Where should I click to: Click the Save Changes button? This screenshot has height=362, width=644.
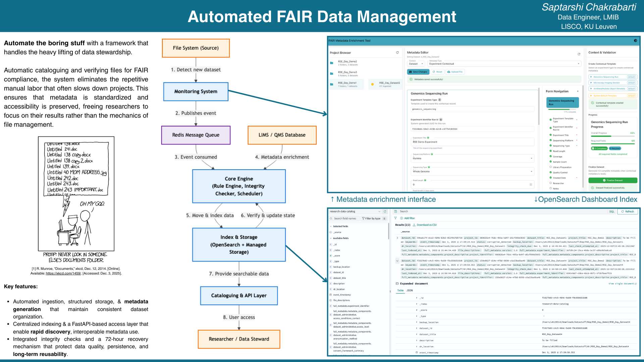tap(418, 72)
